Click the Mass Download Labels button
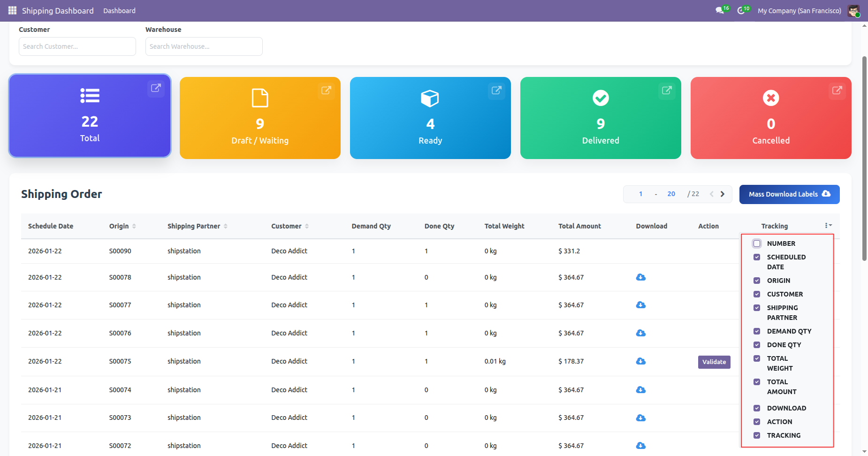 pos(789,194)
